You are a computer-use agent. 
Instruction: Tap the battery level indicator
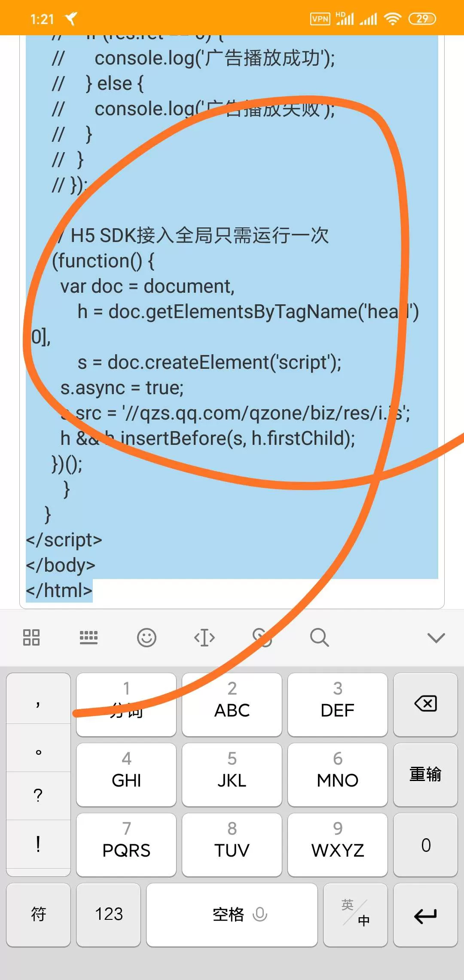(422, 19)
